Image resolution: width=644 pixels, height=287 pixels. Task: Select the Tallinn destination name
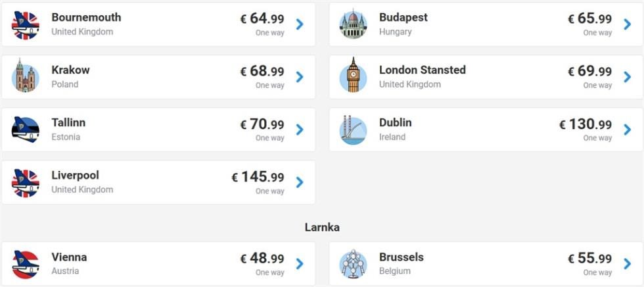click(68, 122)
